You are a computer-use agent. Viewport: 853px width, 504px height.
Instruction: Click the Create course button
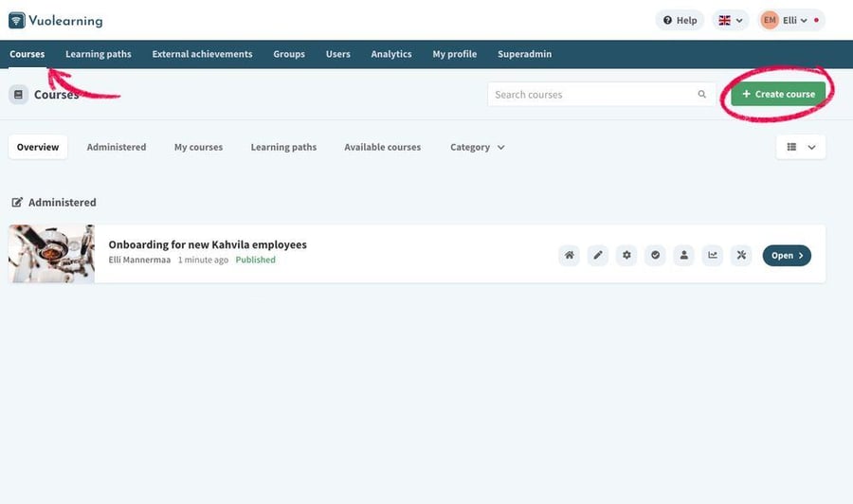pos(778,94)
